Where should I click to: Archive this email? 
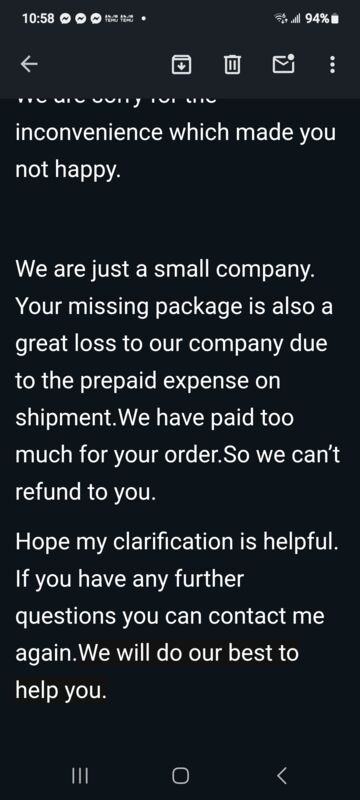[181, 65]
